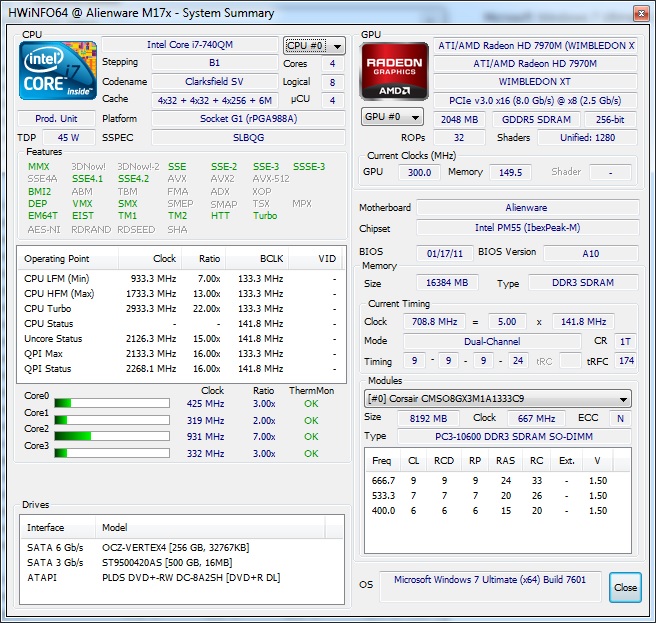This screenshot has width=656, height=623.
Task: Select the CPU LFM (Min) row
Action: pos(181,279)
